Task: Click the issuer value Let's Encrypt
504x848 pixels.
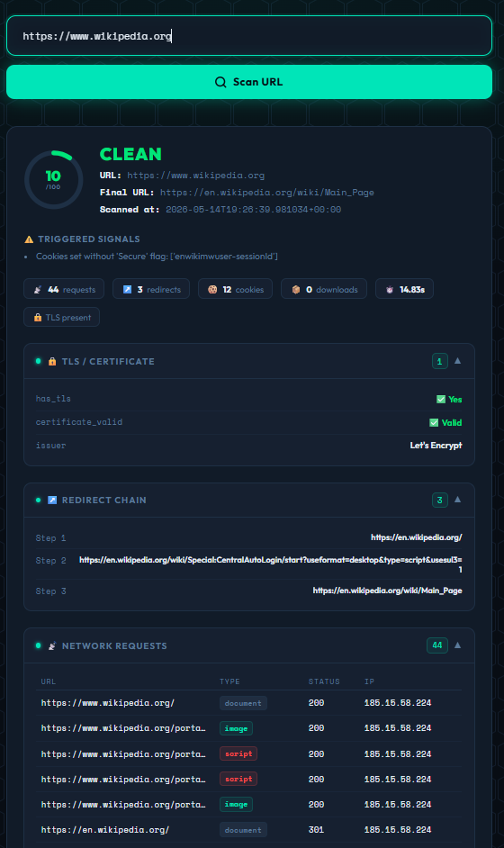Action: tap(436, 445)
